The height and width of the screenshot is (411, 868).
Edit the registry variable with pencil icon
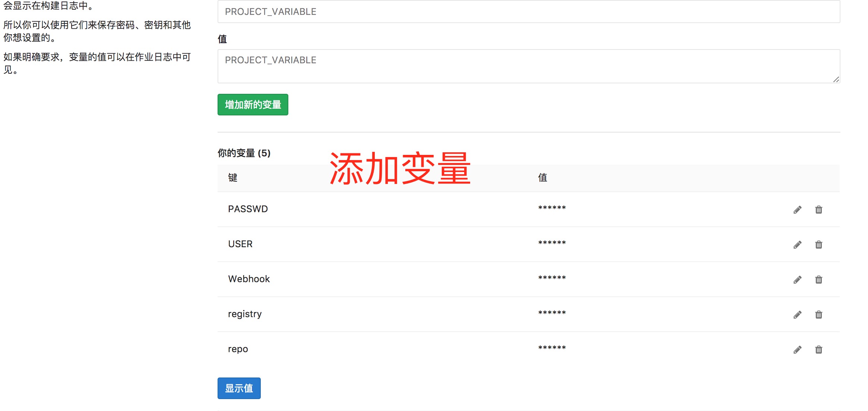coord(797,315)
